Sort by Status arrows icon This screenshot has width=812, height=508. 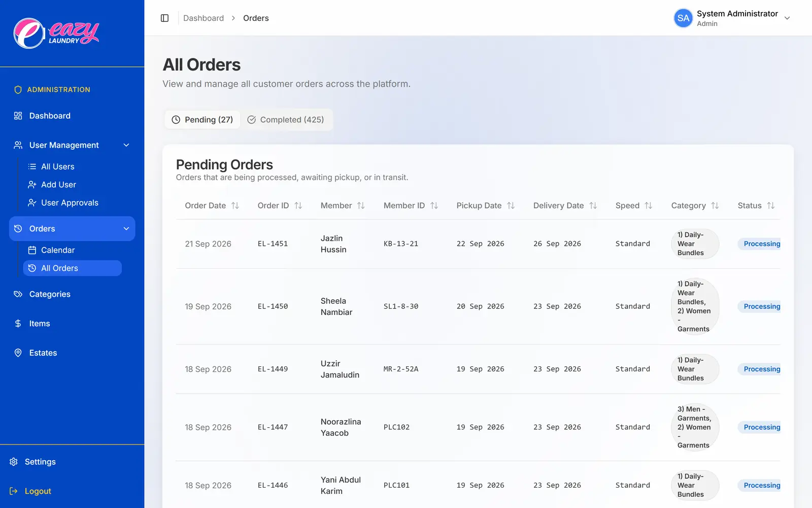point(770,206)
